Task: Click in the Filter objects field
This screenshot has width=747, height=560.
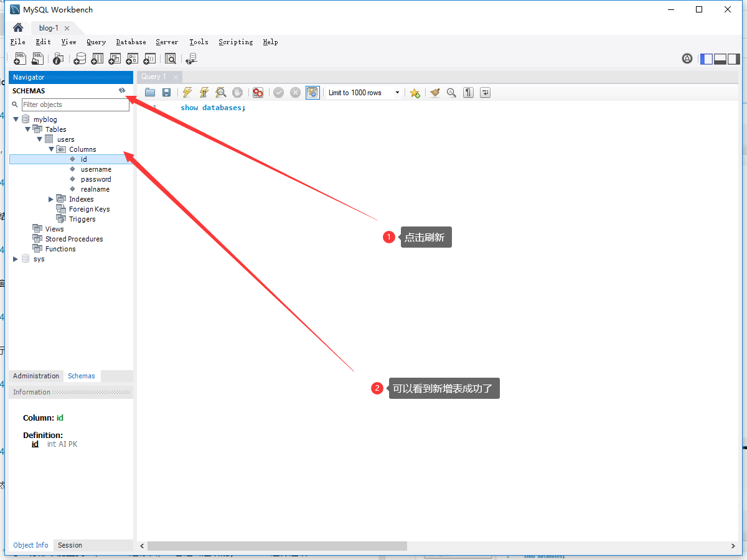Action: [75, 105]
